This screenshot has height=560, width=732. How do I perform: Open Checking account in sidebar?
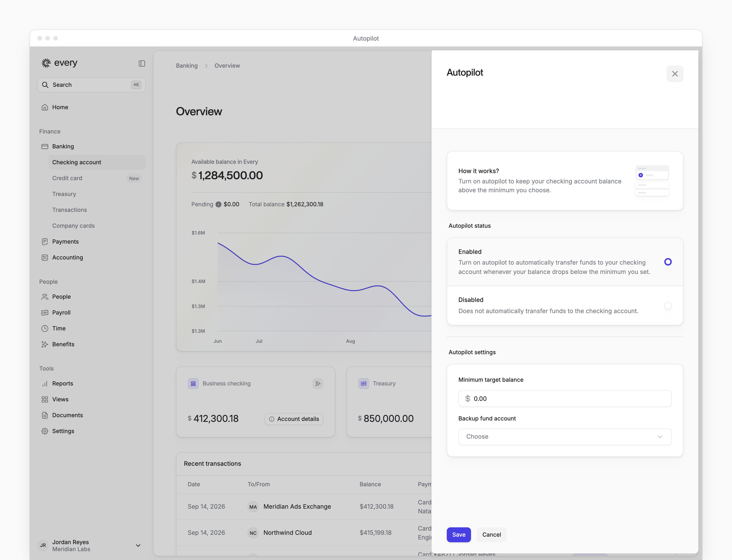[x=97, y=162]
